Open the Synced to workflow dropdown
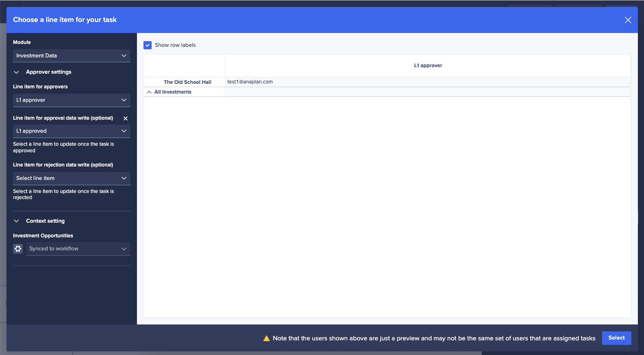644x355 pixels. click(78, 249)
